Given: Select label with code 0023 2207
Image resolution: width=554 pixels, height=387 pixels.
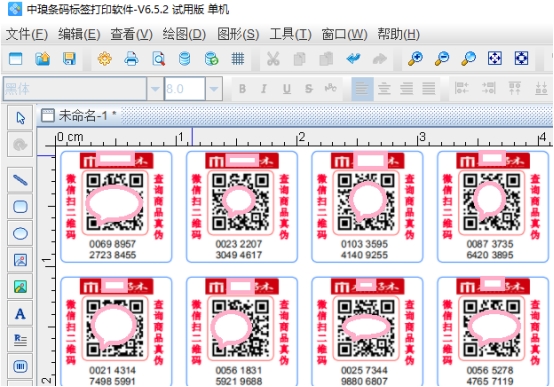Looking at the screenshot, I should click(242, 207).
